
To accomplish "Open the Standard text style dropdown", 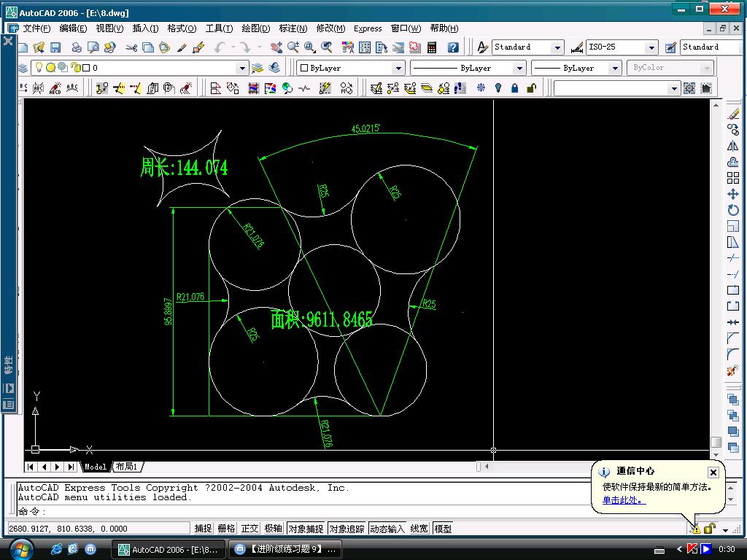I will point(557,47).
